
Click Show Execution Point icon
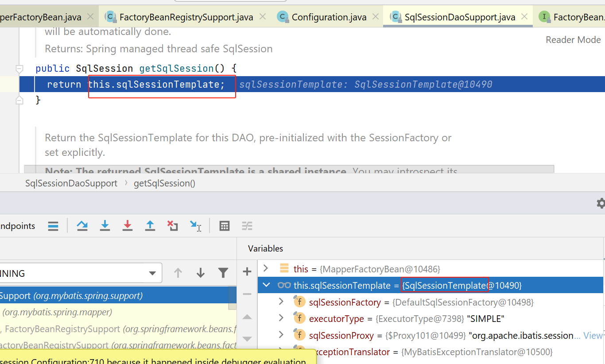click(x=53, y=226)
